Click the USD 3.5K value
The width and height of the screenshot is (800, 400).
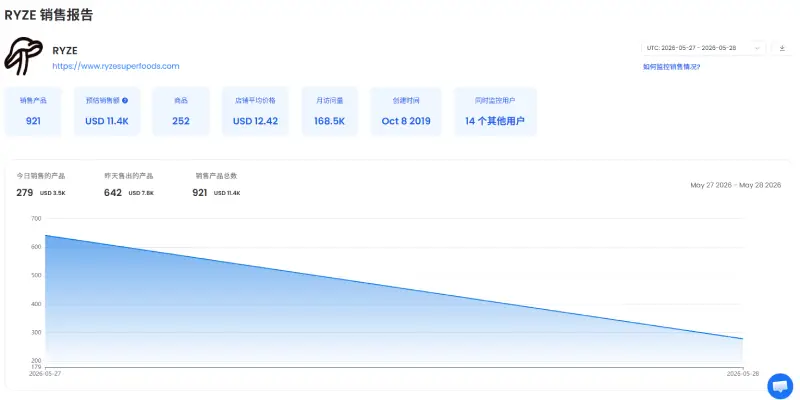[x=53, y=193]
